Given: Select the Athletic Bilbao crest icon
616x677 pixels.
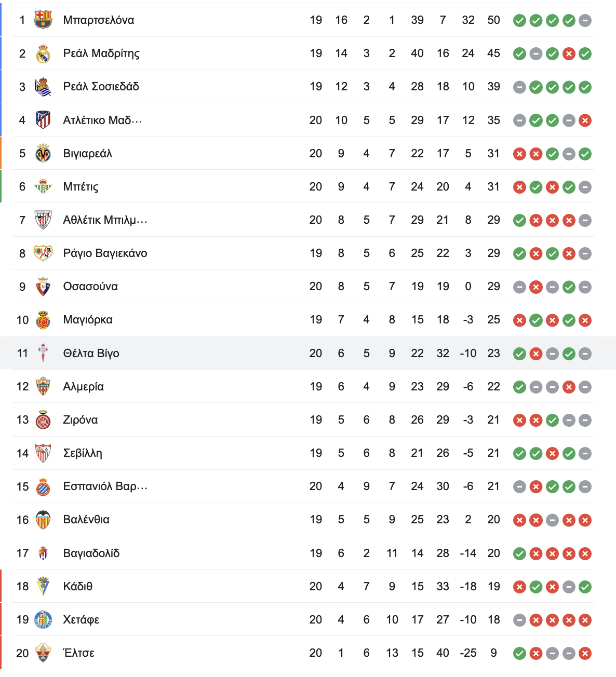Looking at the screenshot, I should tap(43, 220).
